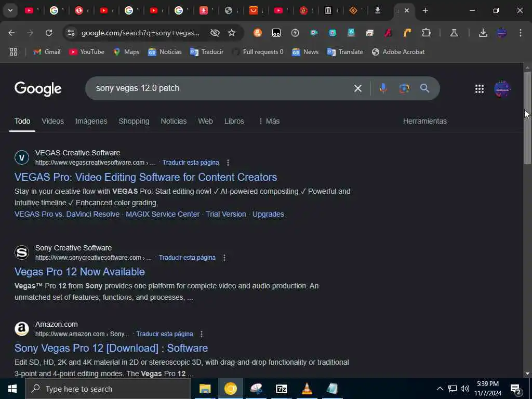Select the Videos search tab
Viewport: 532px width, 399px height.
tap(52, 121)
